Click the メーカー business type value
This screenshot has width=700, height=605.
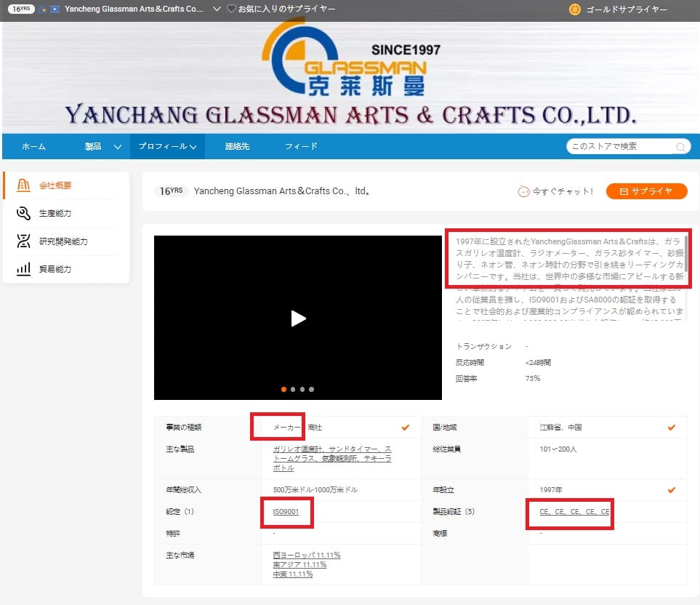pos(287,428)
